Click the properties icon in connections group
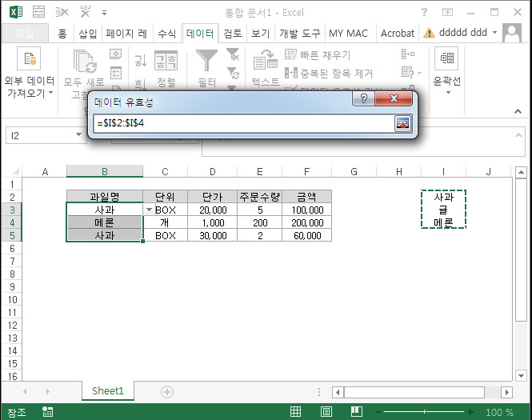 (x=116, y=73)
